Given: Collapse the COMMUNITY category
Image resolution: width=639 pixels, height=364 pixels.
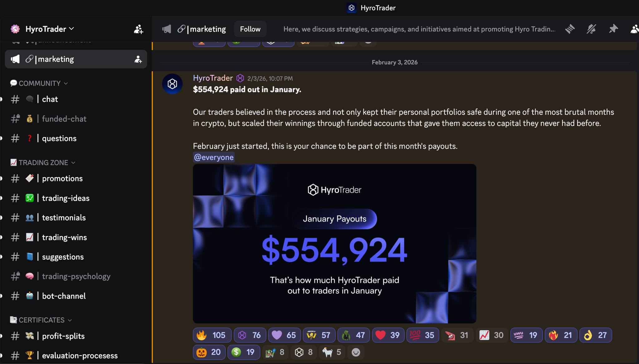Looking at the screenshot, I should tap(39, 83).
